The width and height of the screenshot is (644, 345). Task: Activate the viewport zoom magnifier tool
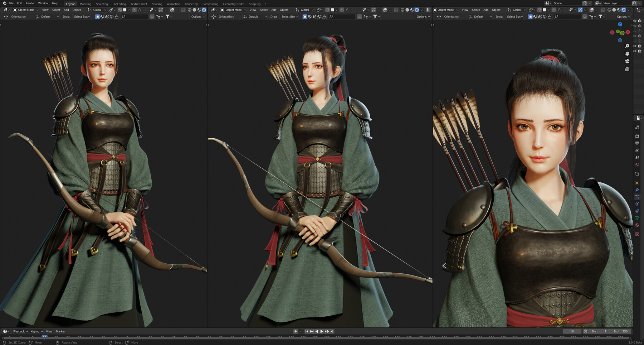click(x=627, y=46)
